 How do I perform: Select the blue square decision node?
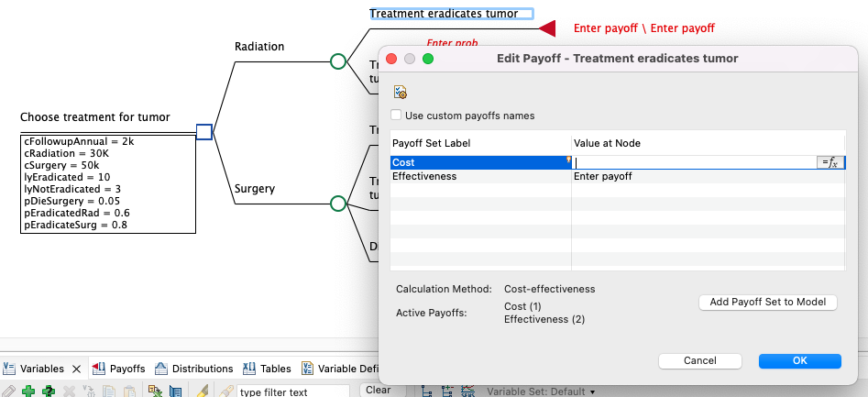(x=204, y=132)
